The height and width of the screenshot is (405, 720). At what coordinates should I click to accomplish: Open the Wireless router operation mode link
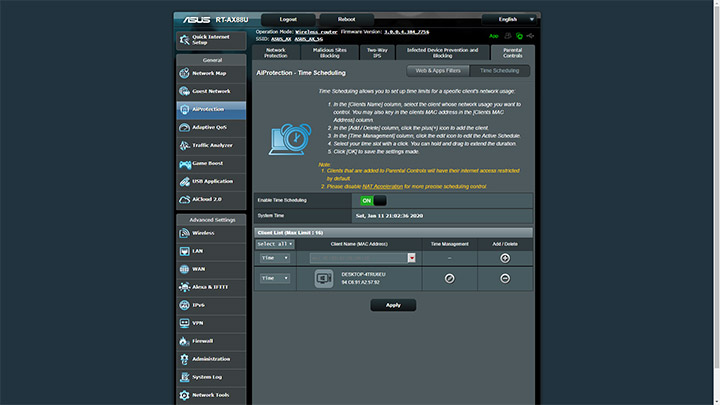[x=316, y=32]
